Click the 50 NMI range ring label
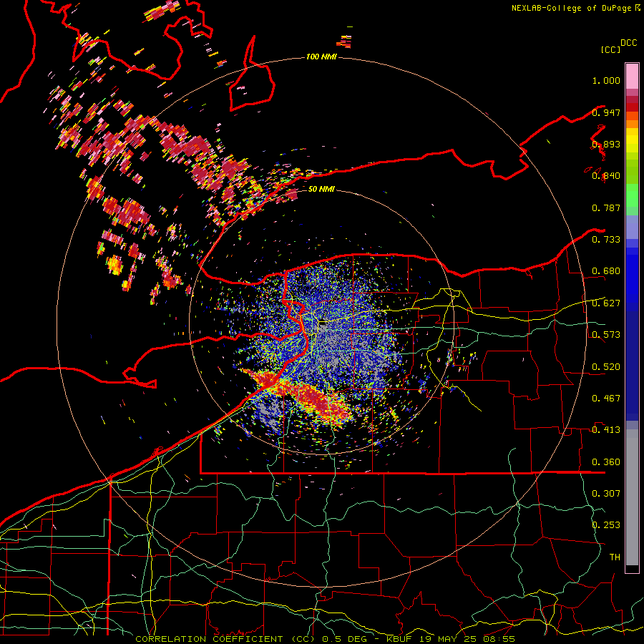The height and width of the screenshot is (644, 644). (321, 189)
